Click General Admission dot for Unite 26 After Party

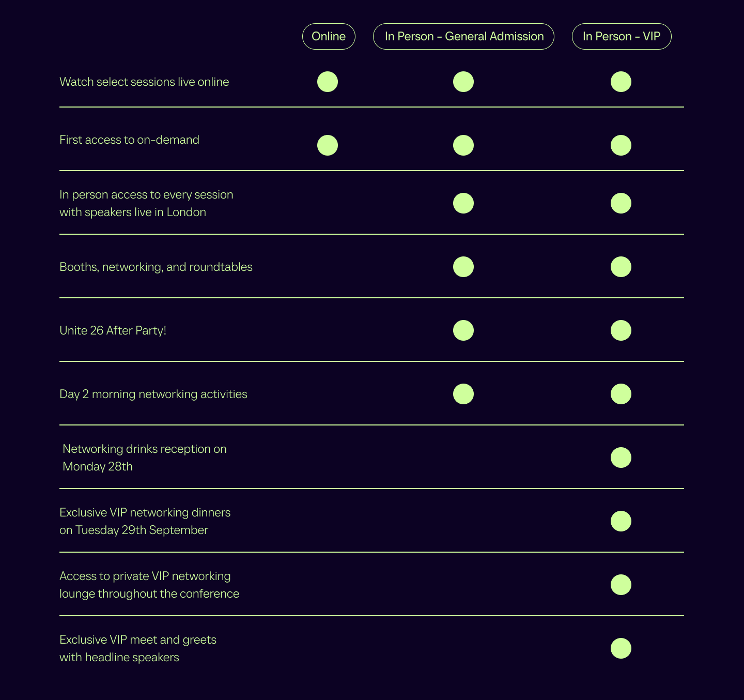pyautogui.click(x=463, y=330)
